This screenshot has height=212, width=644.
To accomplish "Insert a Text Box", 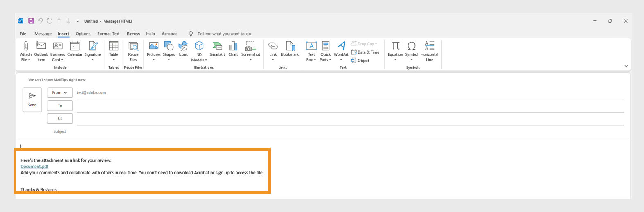I will [x=311, y=51].
